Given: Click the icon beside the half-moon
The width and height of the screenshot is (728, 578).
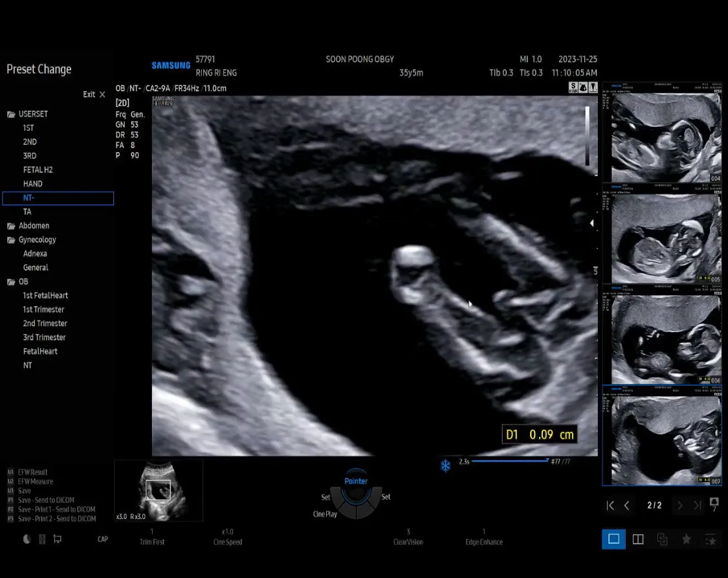Looking at the screenshot, I should pyautogui.click(x=42, y=539).
